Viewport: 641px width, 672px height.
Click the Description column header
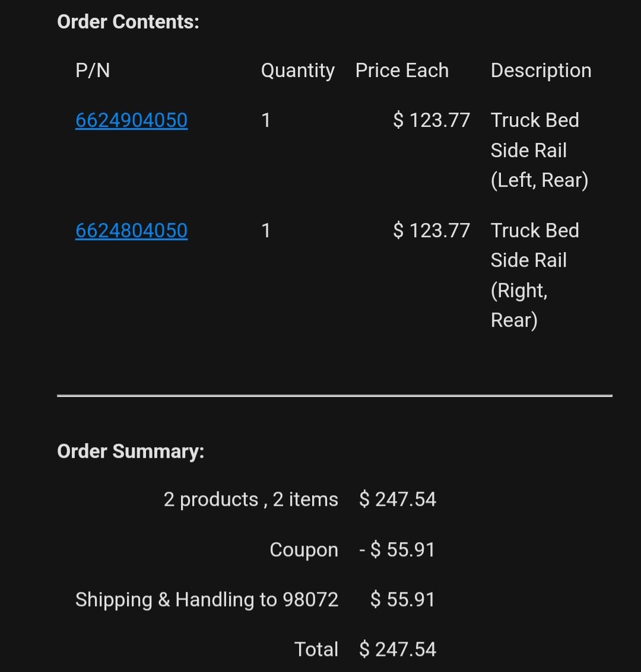[x=541, y=71]
